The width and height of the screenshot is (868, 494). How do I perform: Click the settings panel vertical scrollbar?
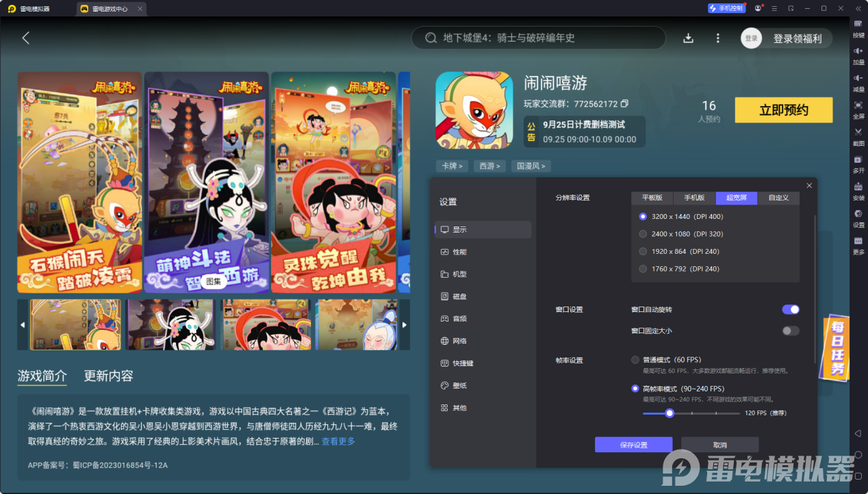(815, 287)
